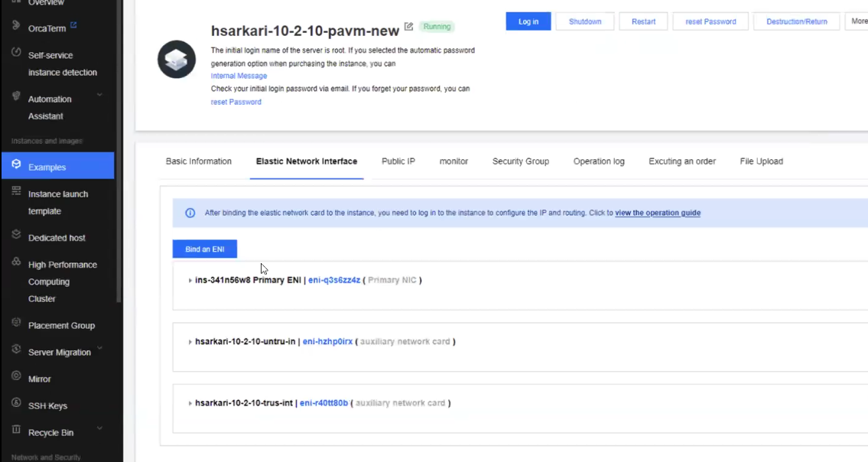Viewport: 868px width, 462px height.
Task: Click the Self-service instance detection icon
Action: 16,54
